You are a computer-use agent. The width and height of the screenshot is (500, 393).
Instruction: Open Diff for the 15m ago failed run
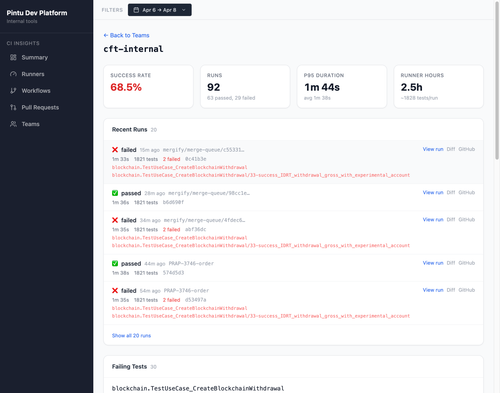tap(451, 149)
